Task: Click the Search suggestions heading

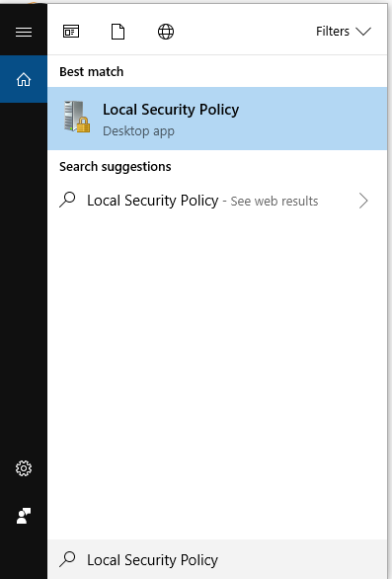Action: (116, 167)
